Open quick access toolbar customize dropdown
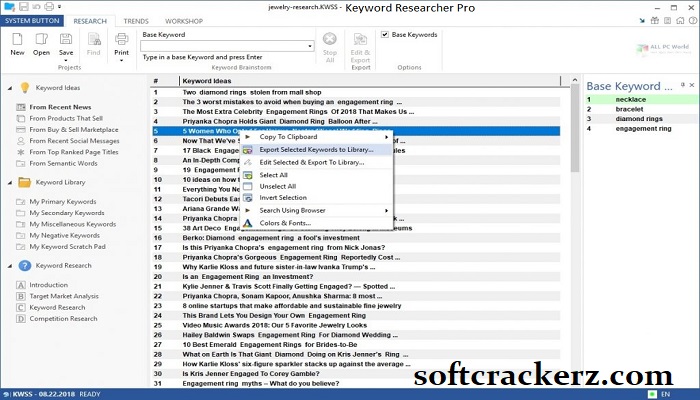The height and width of the screenshot is (400, 700). [x=60, y=7]
